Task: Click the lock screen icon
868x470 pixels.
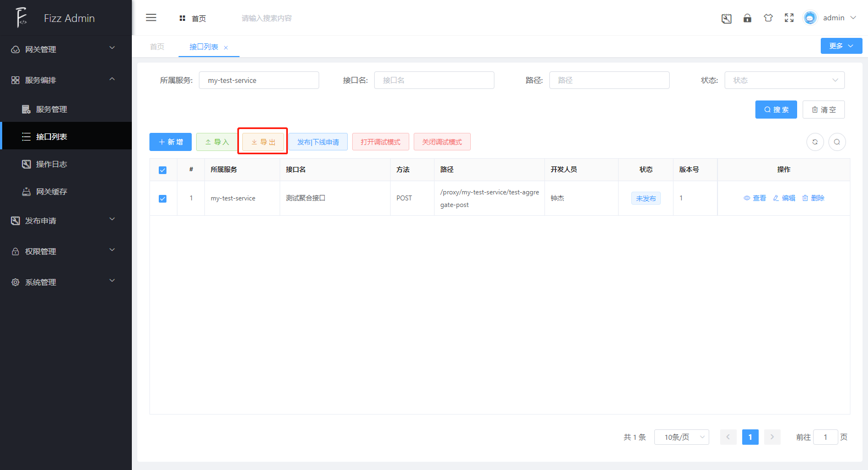Action: tap(747, 18)
